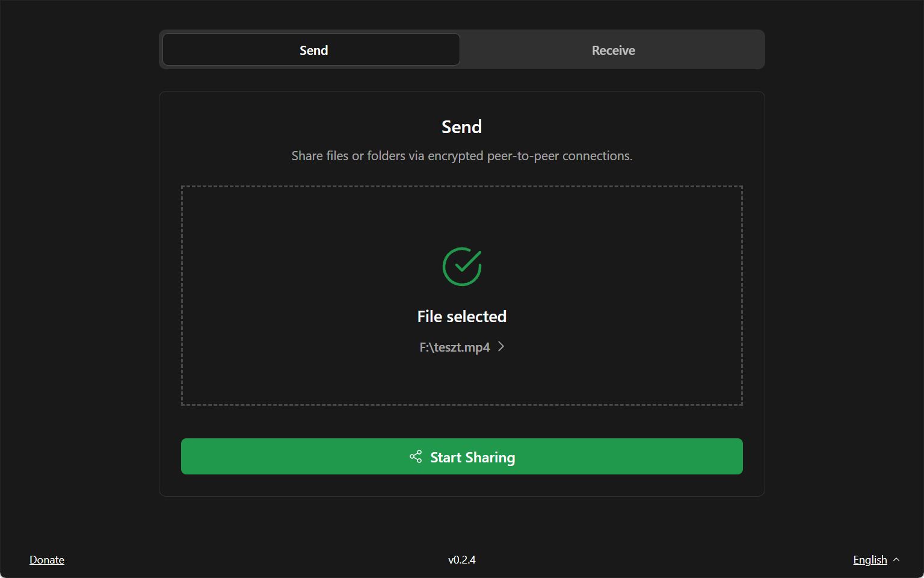The width and height of the screenshot is (924, 578).
Task: Click the share icon on the green button
Action: [x=416, y=457]
